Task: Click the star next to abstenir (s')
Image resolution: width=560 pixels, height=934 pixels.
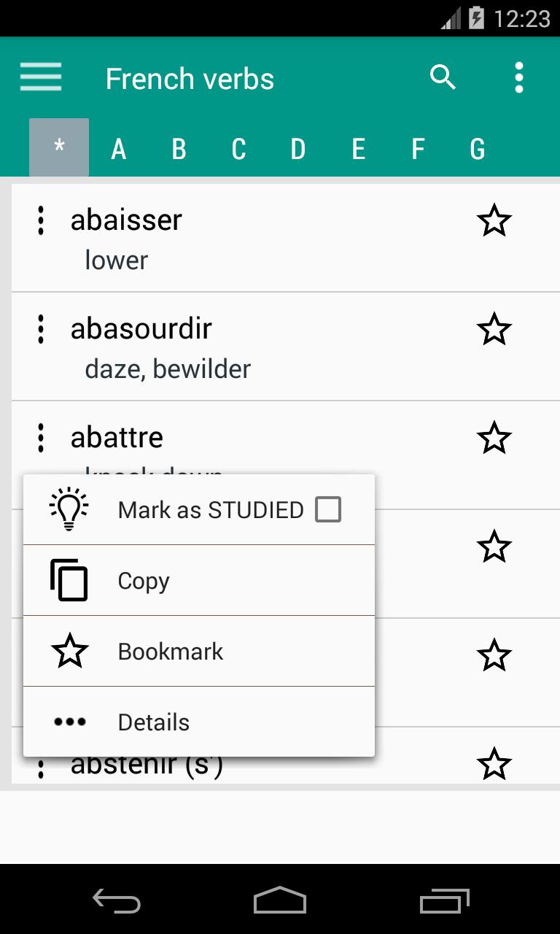Action: [x=494, y=764]
